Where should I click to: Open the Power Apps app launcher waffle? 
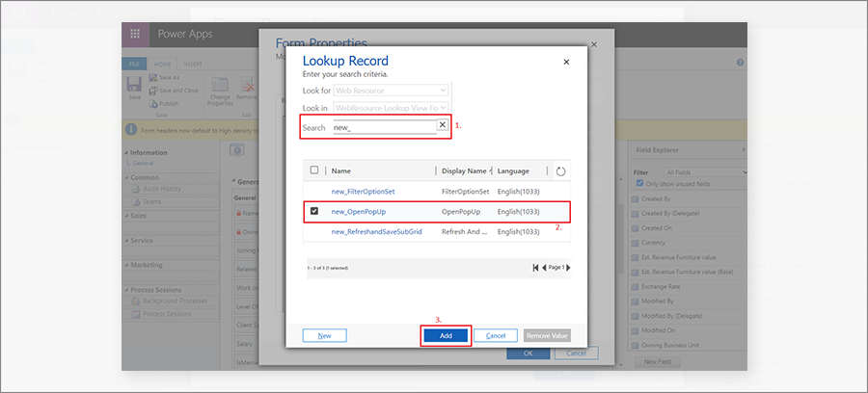(x=135, y=35)
